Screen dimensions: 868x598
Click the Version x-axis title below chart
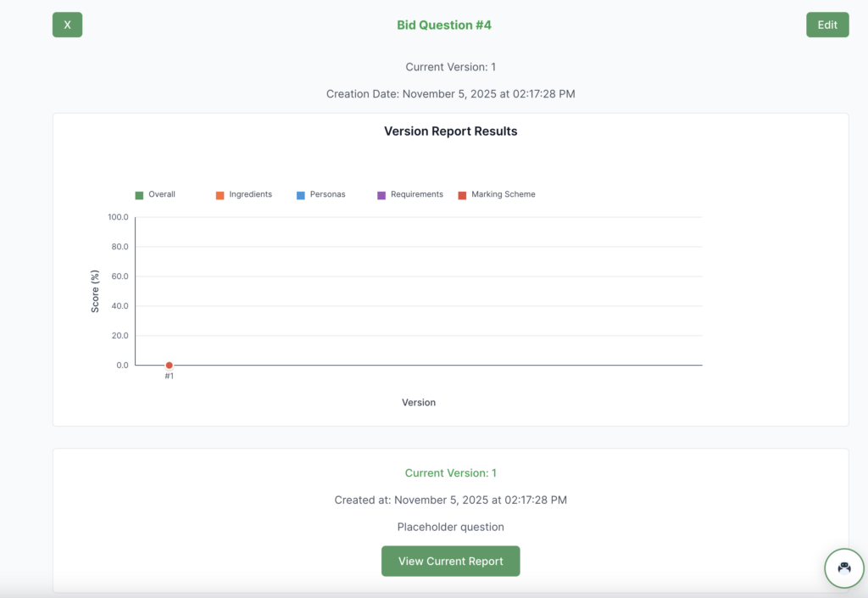coord(418,402)
